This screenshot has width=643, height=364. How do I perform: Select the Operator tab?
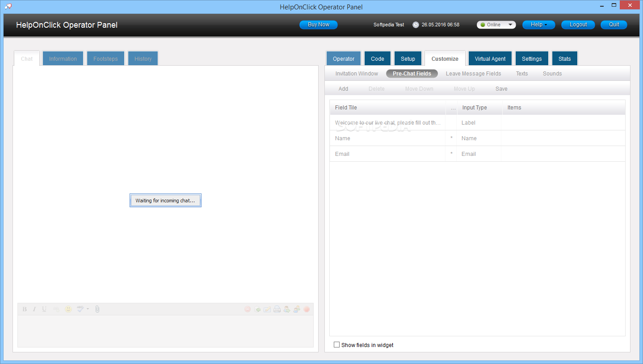tap(344, 59)
